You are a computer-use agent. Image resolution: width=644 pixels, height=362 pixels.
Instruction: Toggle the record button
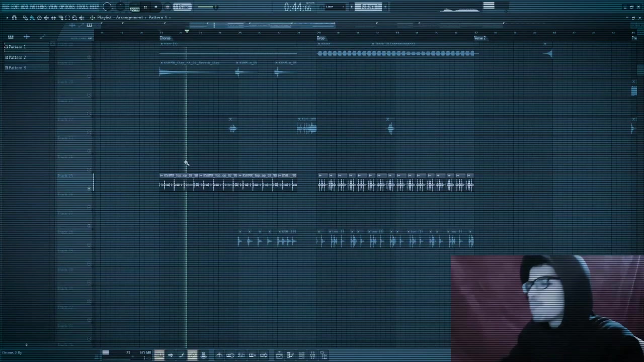tap(168, 7)
